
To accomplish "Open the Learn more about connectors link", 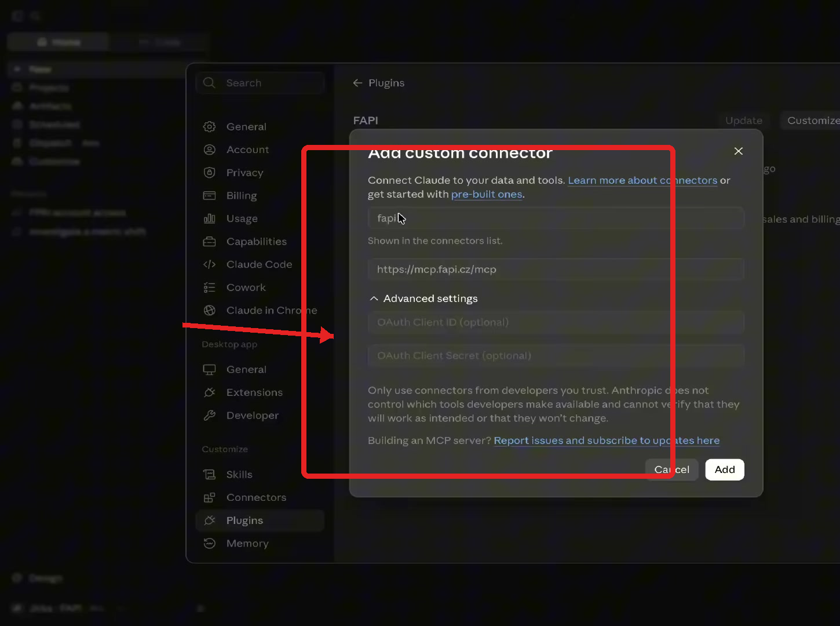I will pyautogui.click(x=642, y=180).
